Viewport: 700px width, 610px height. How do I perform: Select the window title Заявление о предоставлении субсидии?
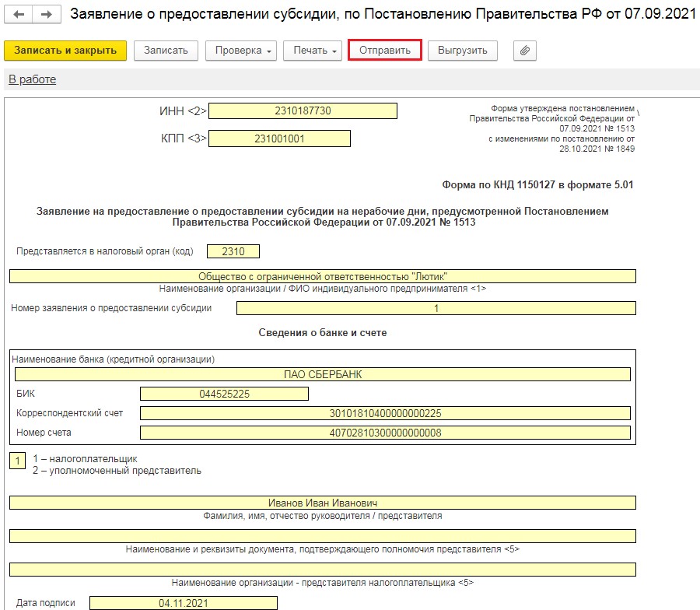(x=383, y=14)
